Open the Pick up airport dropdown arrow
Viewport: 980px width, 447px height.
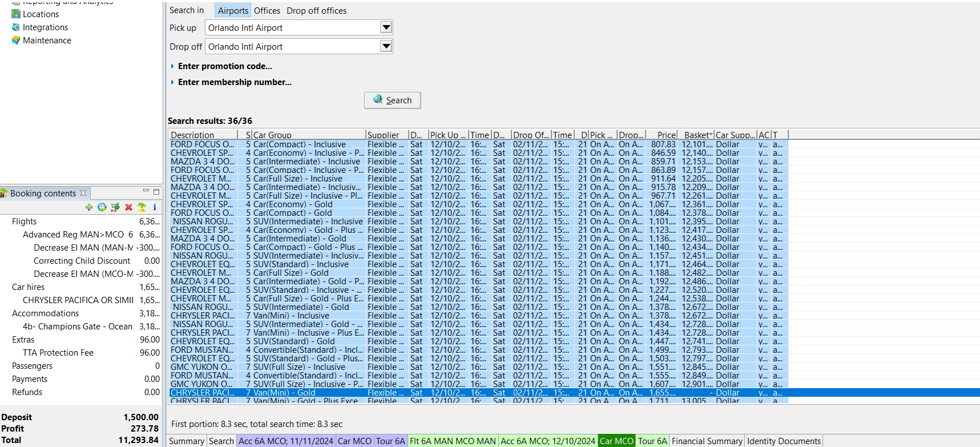coord(386,27)
